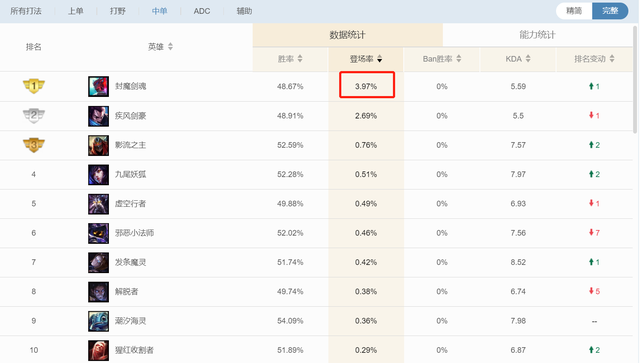
Task: Select the 辅助 position tab
Action: coord(244,11)
